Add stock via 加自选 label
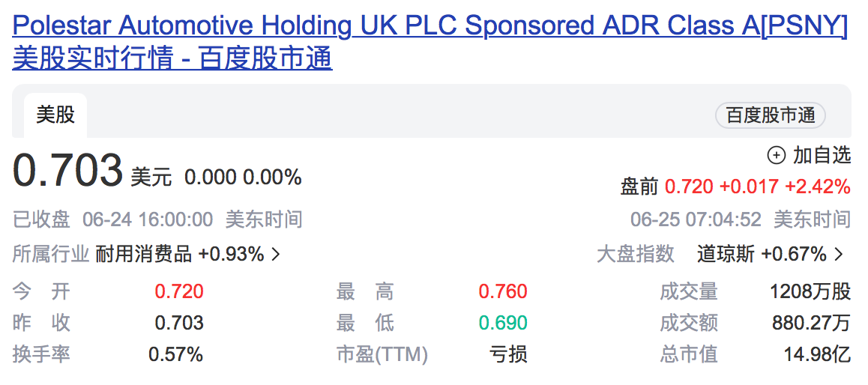The height and width of the screenshot is (385, 868). (822, 155)
